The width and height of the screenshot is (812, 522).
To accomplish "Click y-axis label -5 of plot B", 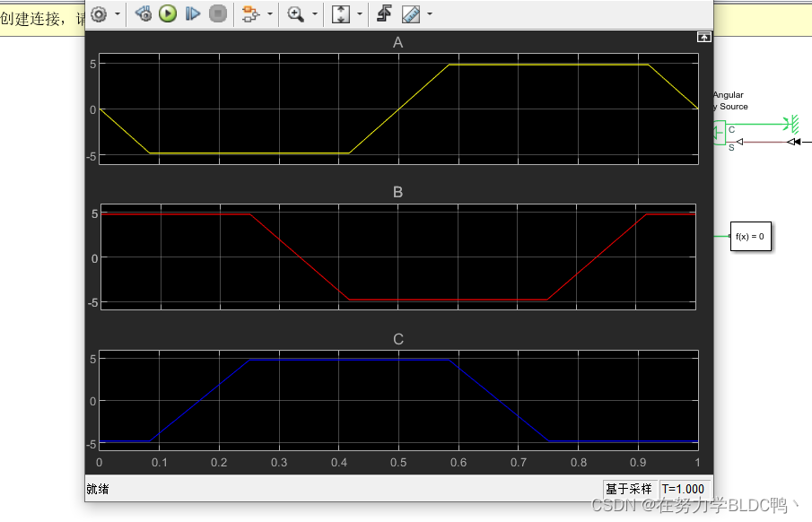I will point(92,302).
